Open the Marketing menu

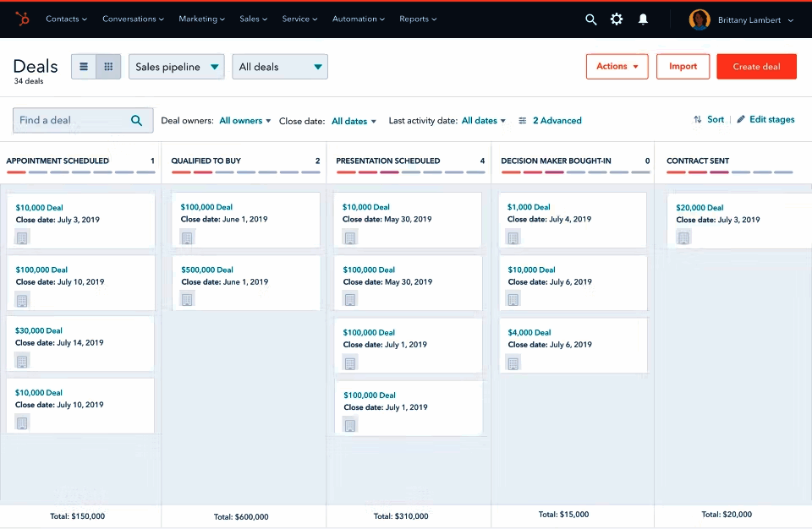pyautogui.click(x=201, y=19)
